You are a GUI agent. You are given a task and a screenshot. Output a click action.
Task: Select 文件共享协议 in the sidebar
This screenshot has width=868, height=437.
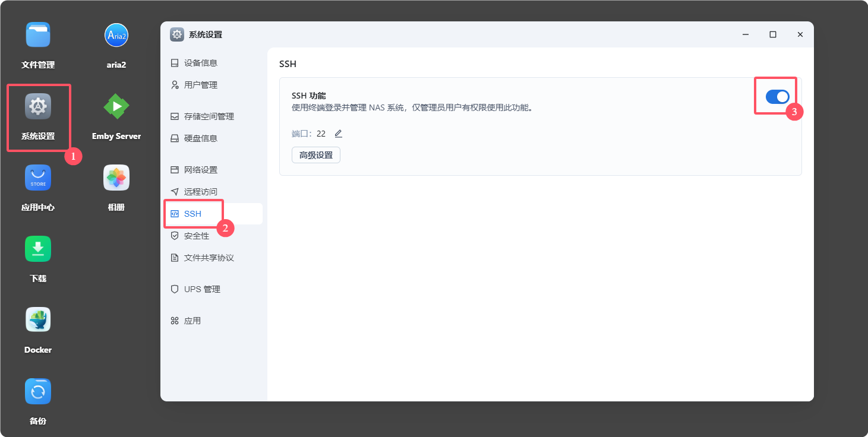[209, 258]
